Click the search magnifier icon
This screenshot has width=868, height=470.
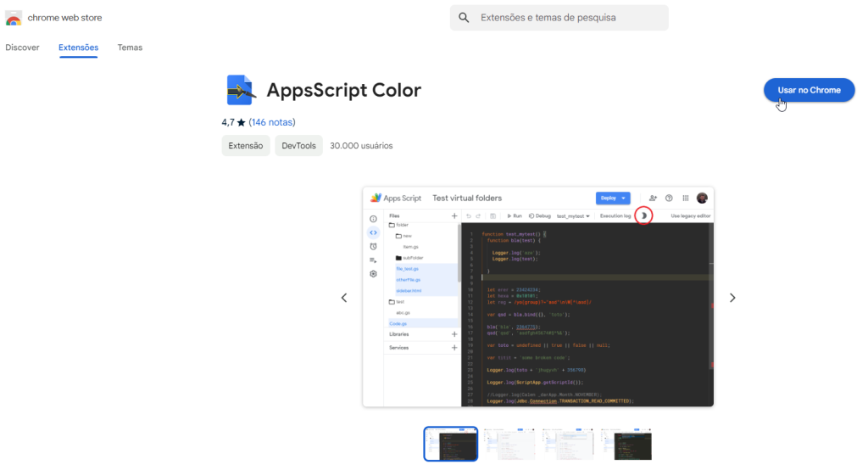(x=464, y=18)
